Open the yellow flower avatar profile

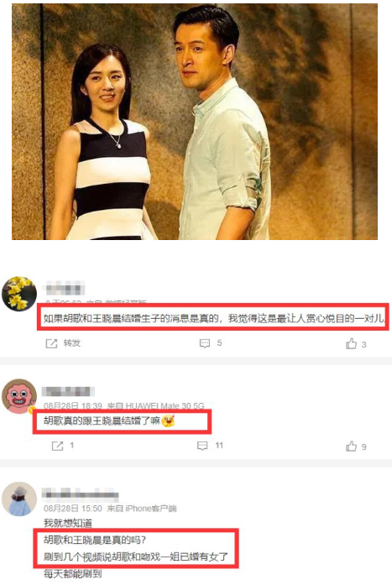pos(19,294)
